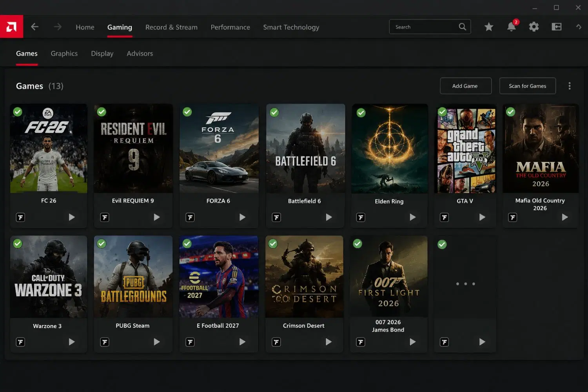Open Crimson Desert profile F icon

tap(276, 342)
